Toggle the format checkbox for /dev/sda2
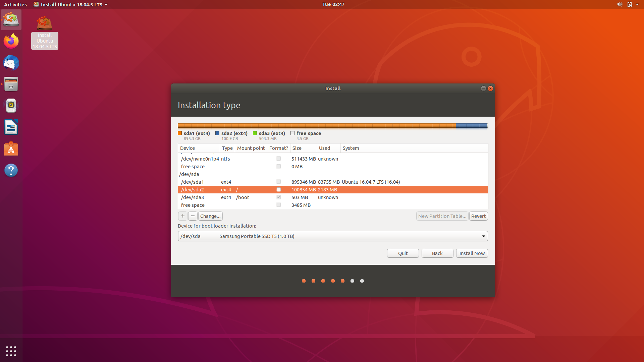This screenshot has width=644, height=362. point(278,190)
